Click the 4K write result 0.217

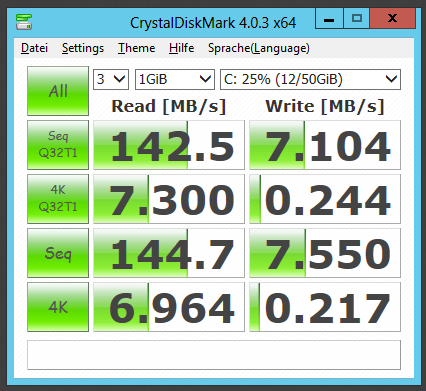click(x=325, y=307)
